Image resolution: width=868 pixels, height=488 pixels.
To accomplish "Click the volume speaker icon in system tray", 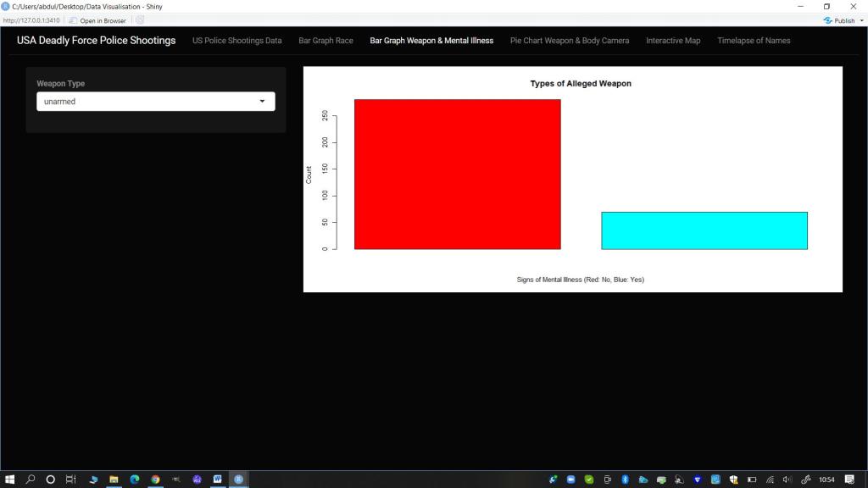I will 787,480.
